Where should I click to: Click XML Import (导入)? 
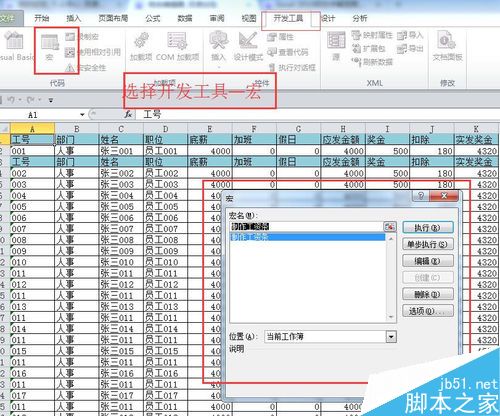pyautogui.click(x=410, y=35)
